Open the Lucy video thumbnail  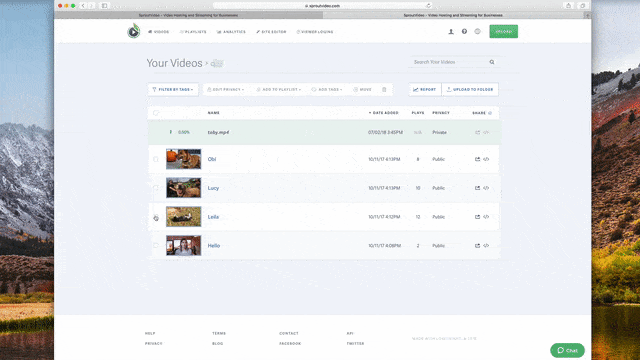184,188
